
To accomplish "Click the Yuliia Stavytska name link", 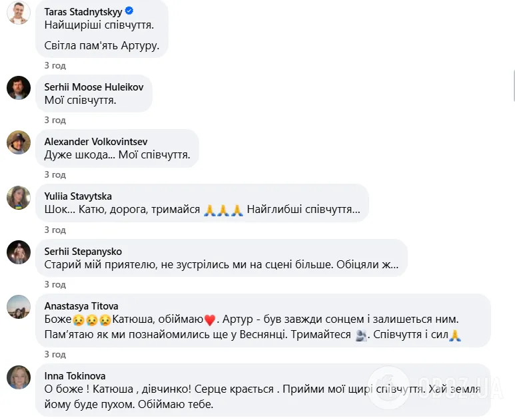I will coord(78,196).
